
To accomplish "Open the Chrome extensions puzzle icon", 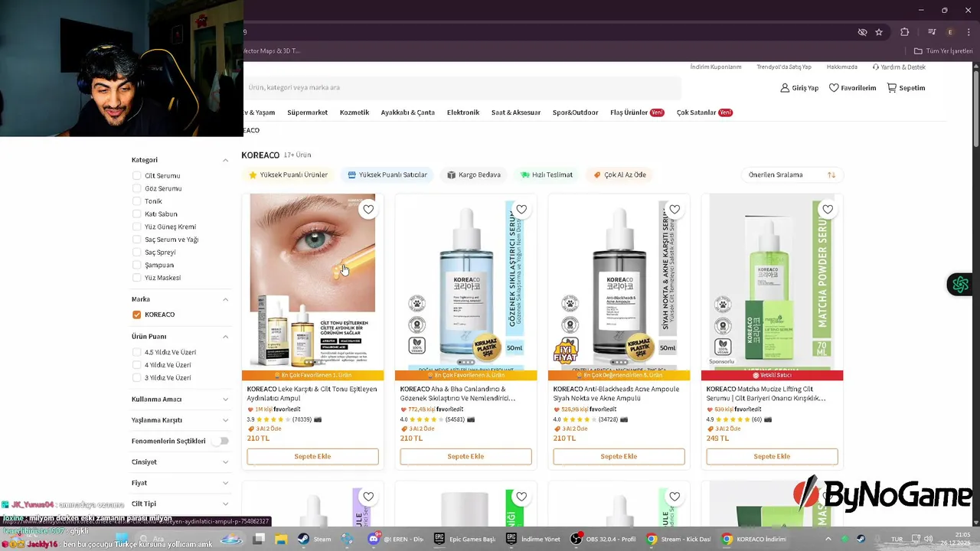I will (x=904, y=32).
